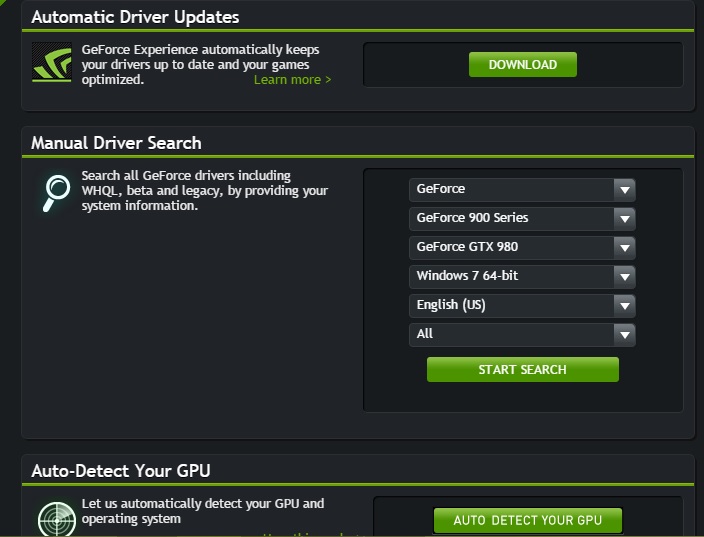
Task: Click AUTO DETECT YOUR GPU button
Action: tap(528, 520)
